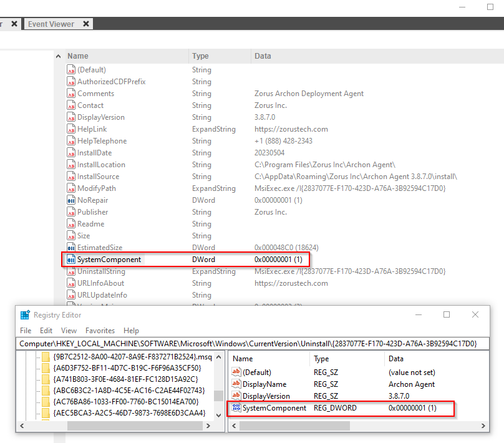Click the REG_DWORD icon beside SystemComponent in Registry Editor
The image size is (504, 443).
coord(236,408)
